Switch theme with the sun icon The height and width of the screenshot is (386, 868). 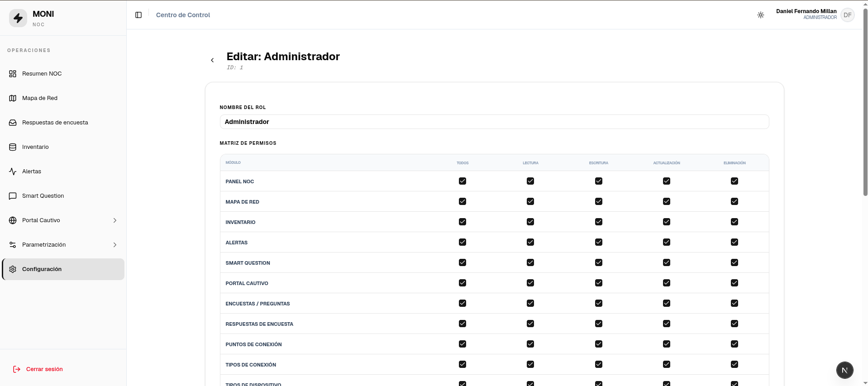click(x=761, y=15)
